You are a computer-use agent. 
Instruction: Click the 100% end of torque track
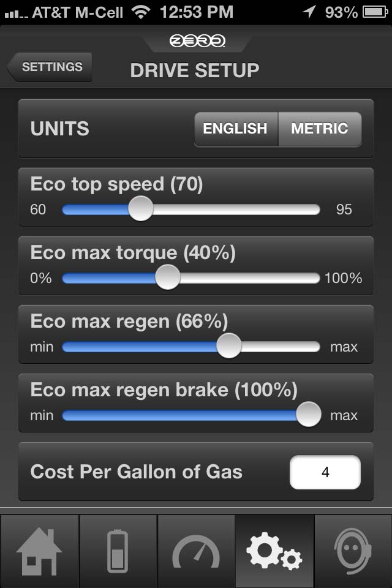coord(317,278)
